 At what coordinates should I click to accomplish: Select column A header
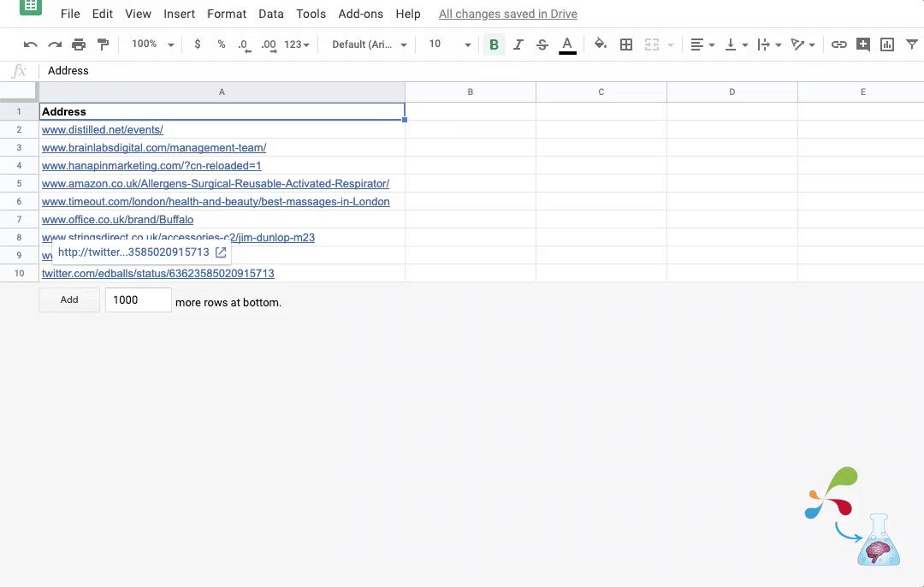pos(222,92)
